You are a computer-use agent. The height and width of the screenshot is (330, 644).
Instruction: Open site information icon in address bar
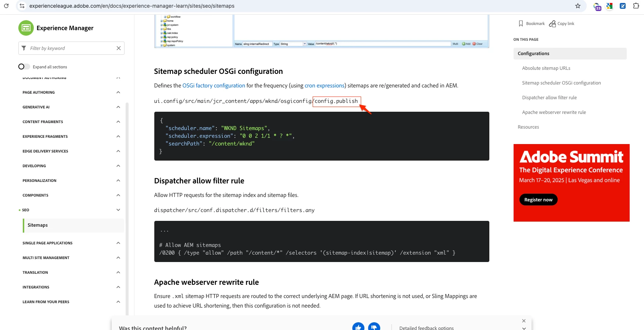(x=22, y=6)
